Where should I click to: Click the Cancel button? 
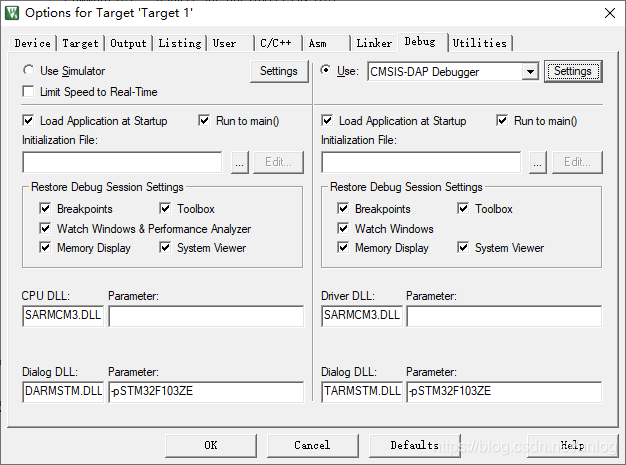(313, 445)
